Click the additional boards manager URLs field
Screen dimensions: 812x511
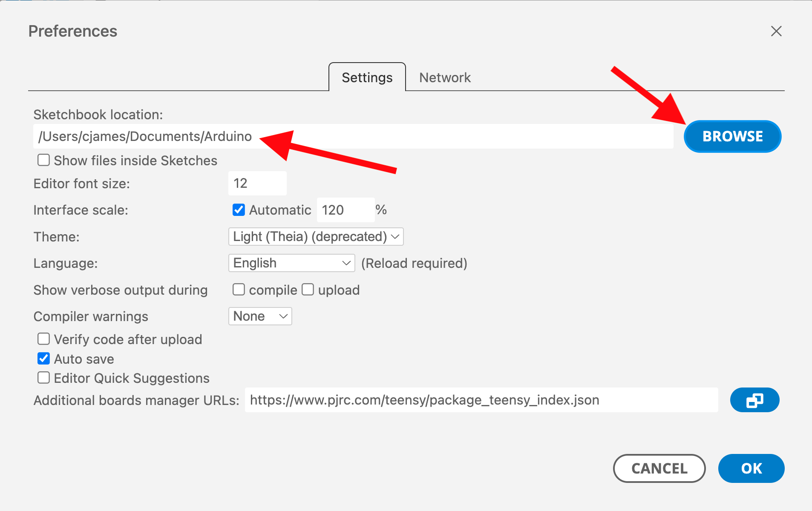481,400
